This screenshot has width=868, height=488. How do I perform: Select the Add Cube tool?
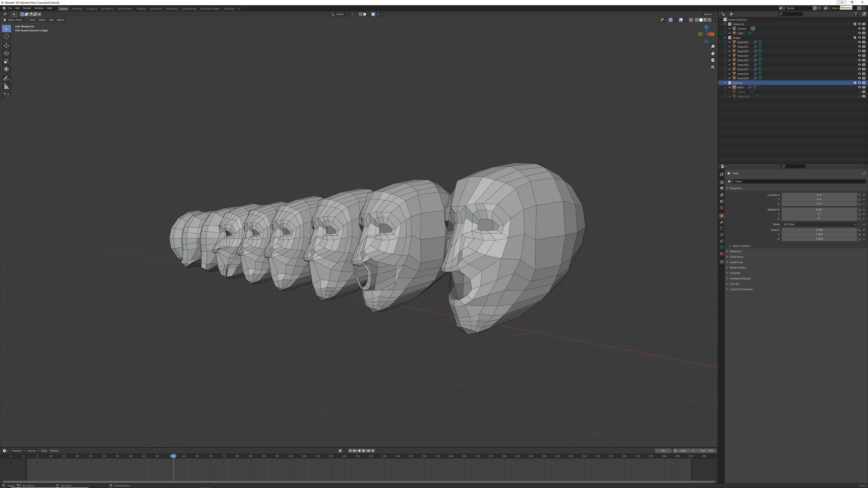pyautogui.click(x=6, y=96)
